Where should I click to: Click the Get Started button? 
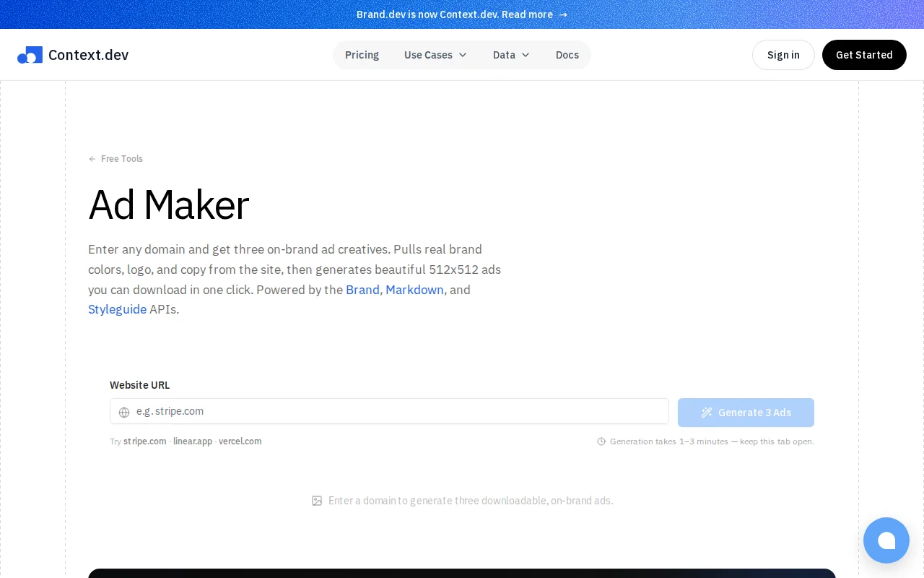pyautogui.click(x=864, y=55)
